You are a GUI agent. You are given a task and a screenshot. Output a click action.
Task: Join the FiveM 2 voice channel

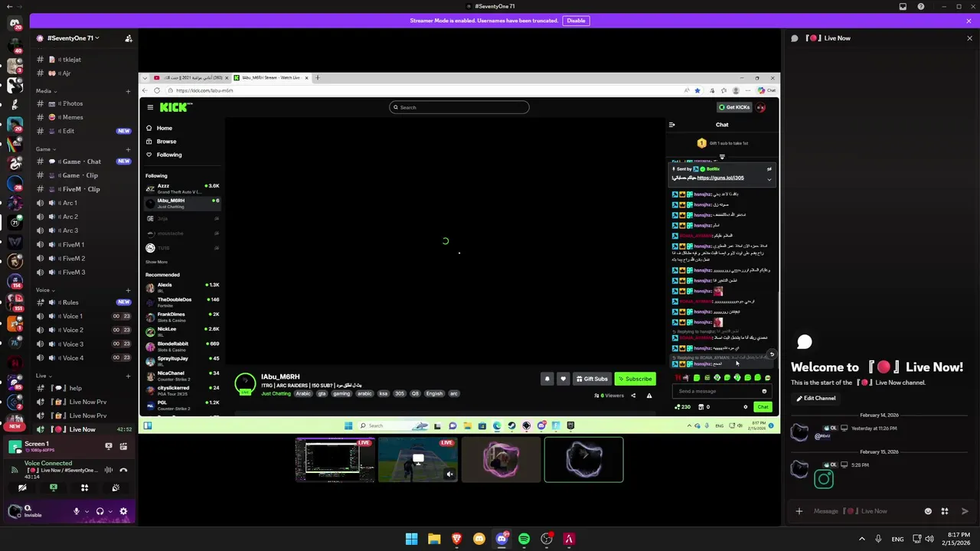[83, 259]
